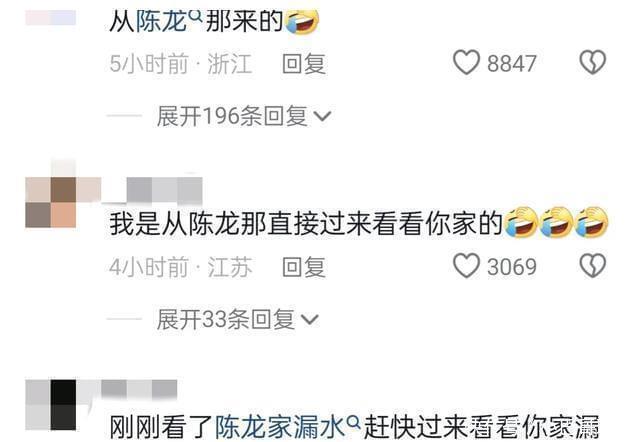Like the comment with 3069 likes

[x=466, y=266]
